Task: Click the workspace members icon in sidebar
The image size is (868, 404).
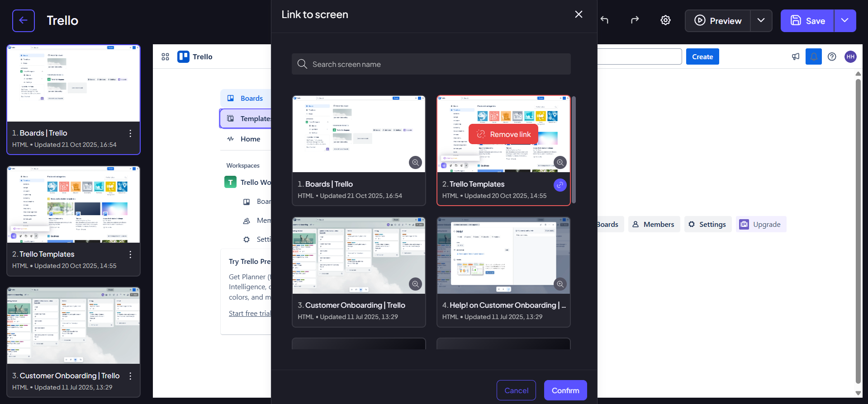Action: 247,221
